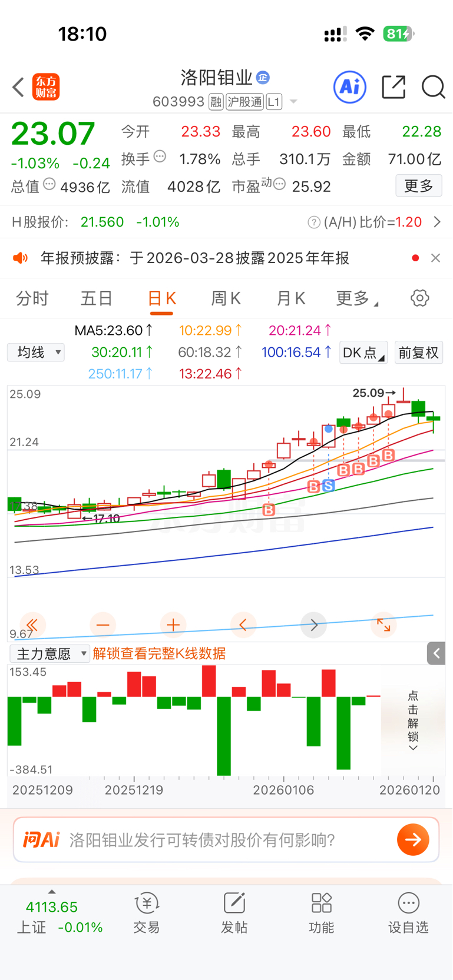Tap the info icon beside 换手

tap(160, 157)
